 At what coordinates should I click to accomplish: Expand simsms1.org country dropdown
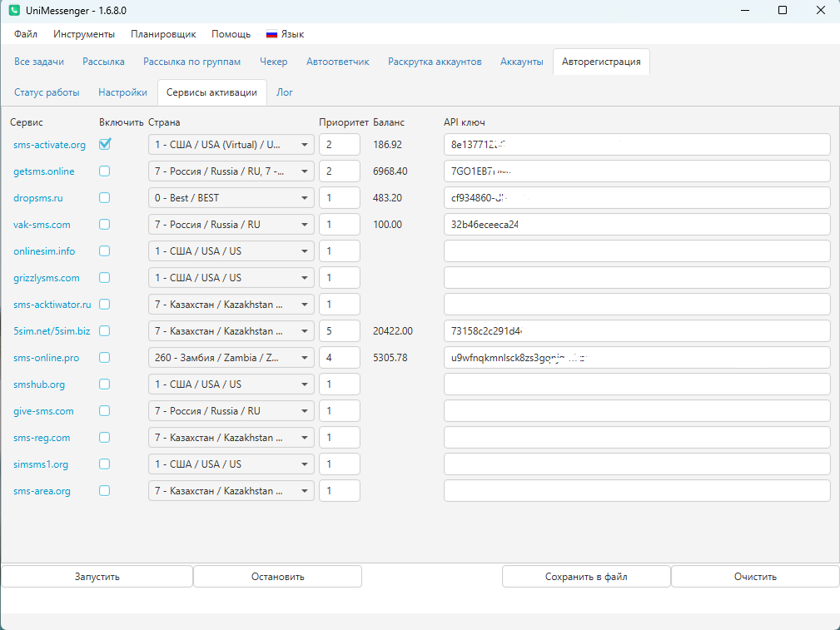click(x=231, y=464)
